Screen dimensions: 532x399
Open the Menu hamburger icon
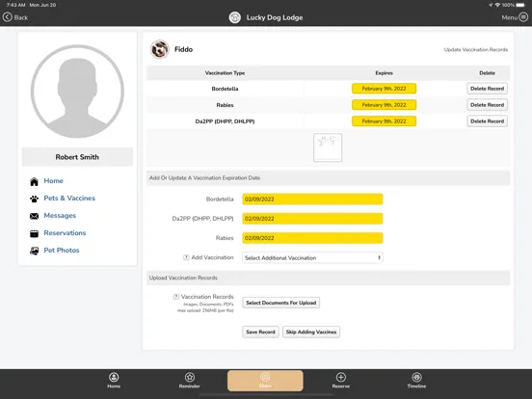point(523,17)
